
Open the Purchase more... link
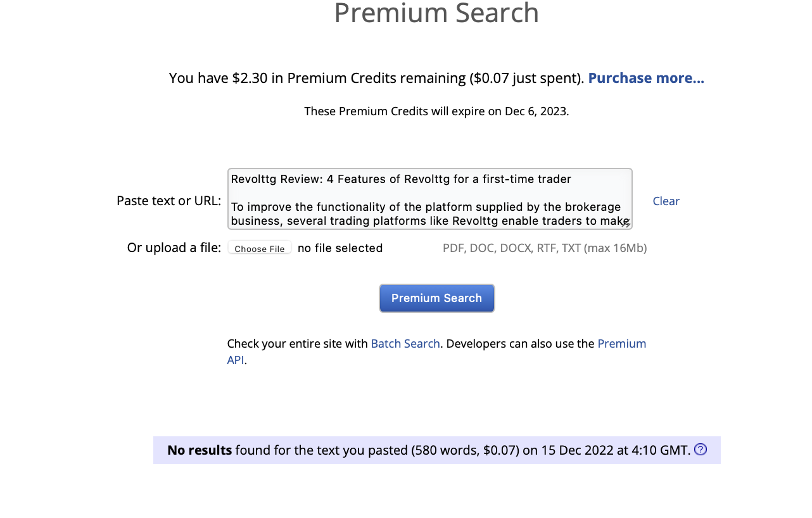click(646, 78)
